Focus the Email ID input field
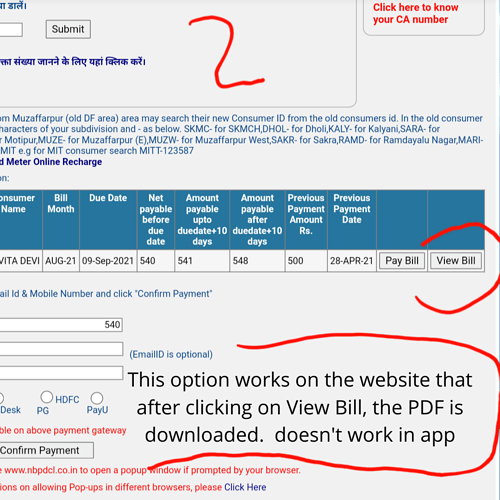This screenshot has width=500, height=500. (x=61, y=349)
